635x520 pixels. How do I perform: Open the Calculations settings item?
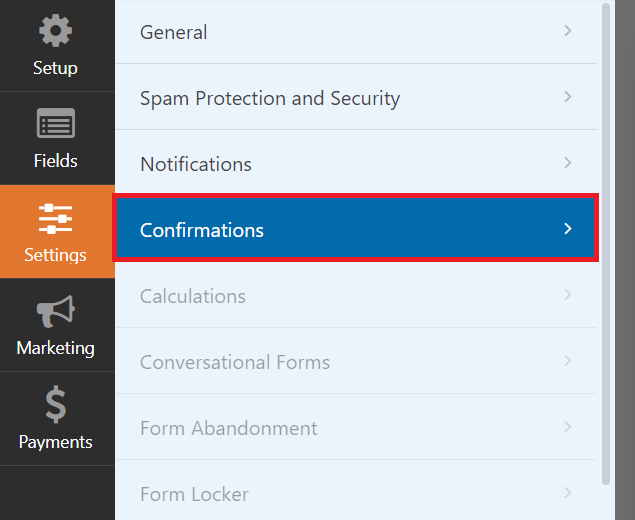coord(193,296)
